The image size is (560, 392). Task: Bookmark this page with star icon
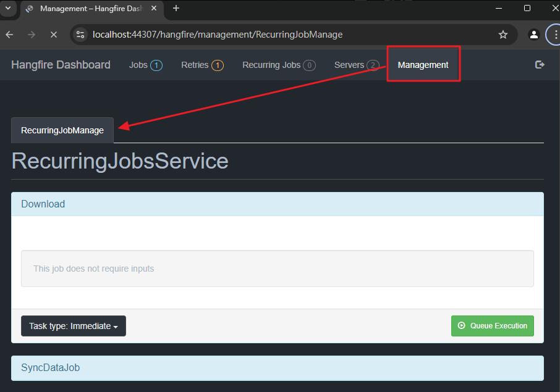503,35
